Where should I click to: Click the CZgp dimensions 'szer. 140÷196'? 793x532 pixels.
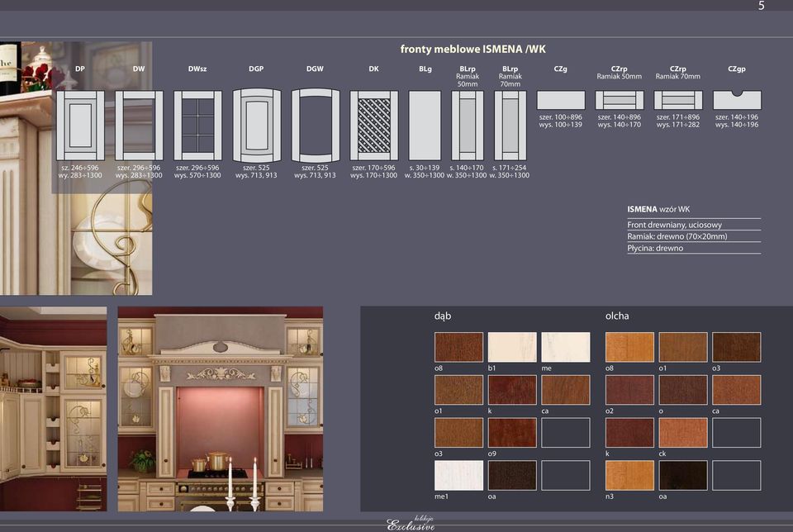click(x=737, y=116)
